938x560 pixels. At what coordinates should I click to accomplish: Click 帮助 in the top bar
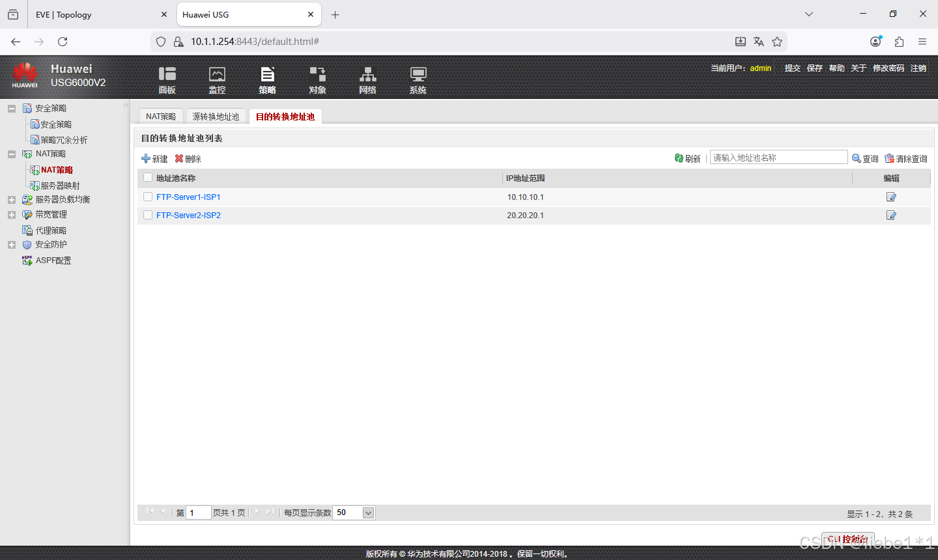[x=836, y=68]
